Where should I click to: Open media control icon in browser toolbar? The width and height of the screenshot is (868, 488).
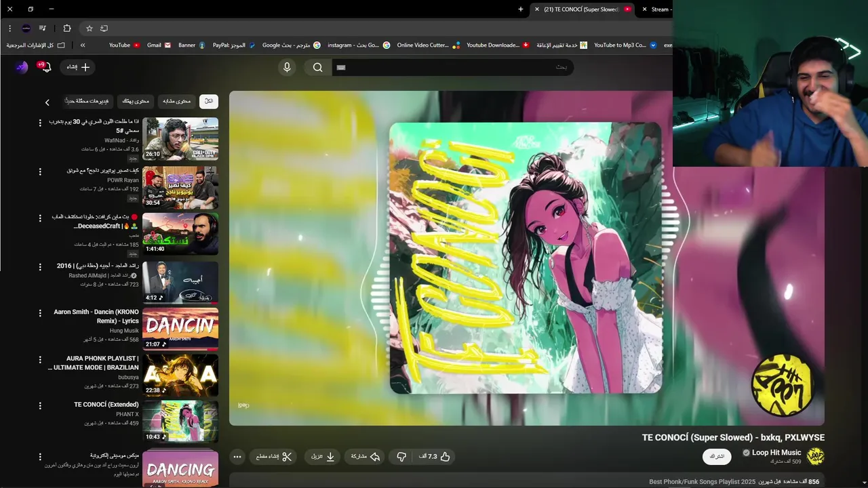tap(42, 28)
